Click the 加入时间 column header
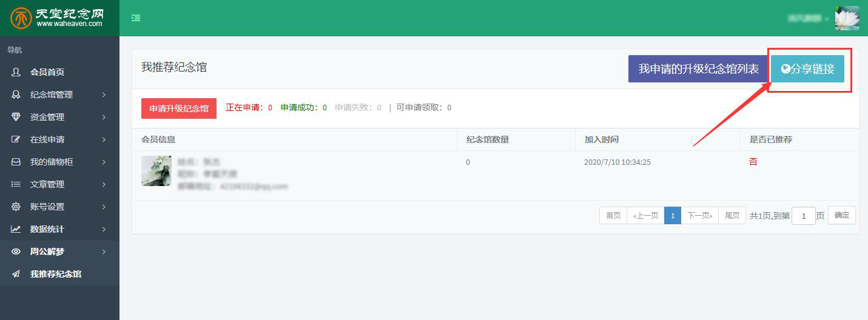The height and width of the screenshot is (320, 868). point(602,139)
